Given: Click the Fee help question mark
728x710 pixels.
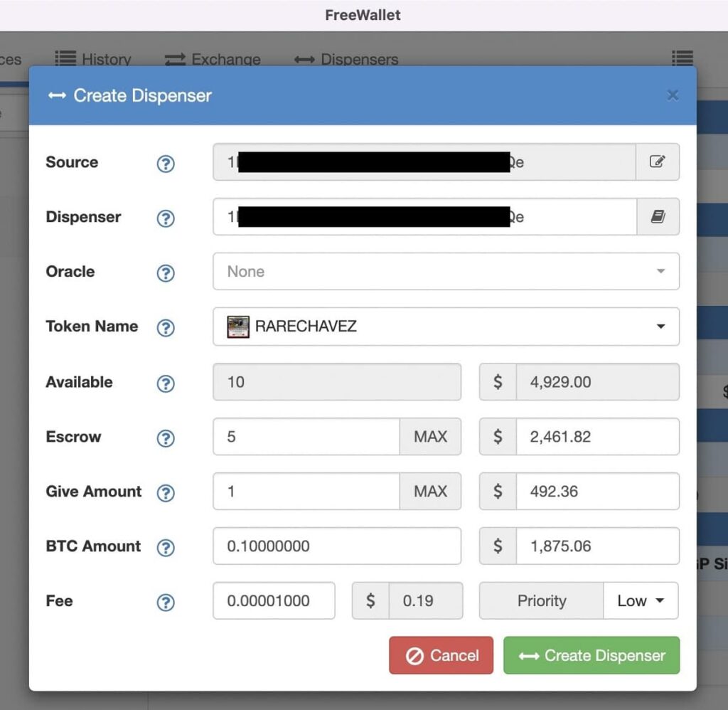Looking at the screenshot, I should pos(166,602).
